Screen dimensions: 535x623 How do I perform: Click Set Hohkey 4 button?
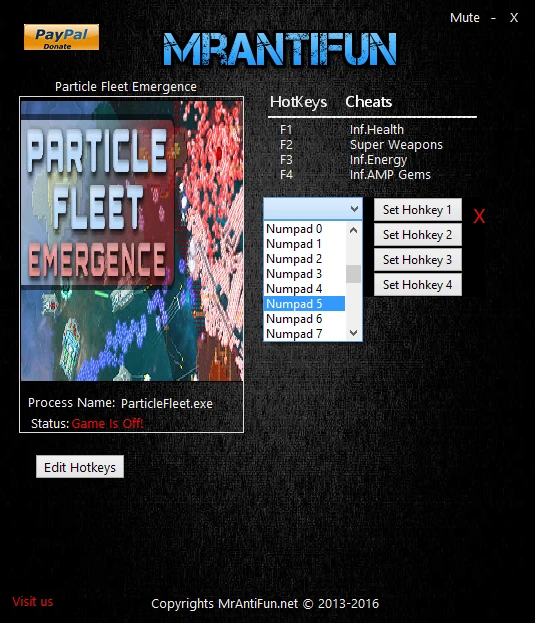pos(418,285)
